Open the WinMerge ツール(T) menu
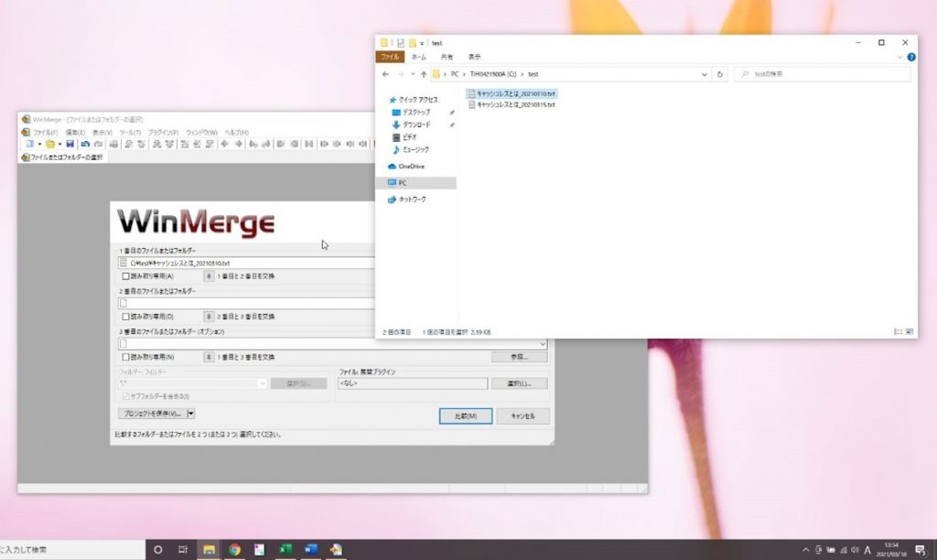This screenshot has height=560, width=937. click(x=130, y=132)
